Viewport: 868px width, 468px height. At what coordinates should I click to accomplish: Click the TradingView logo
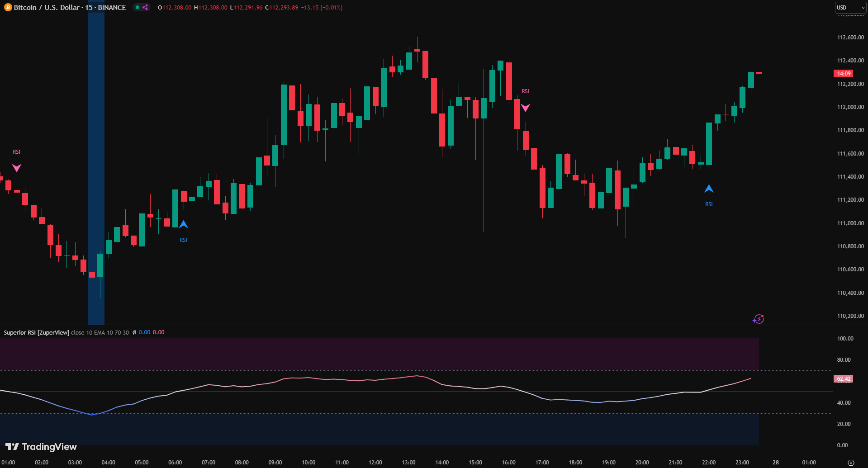tap(41, 447)
